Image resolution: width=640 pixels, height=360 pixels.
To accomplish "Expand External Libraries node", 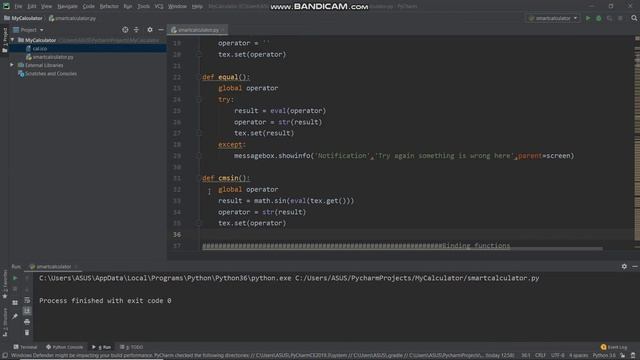I will tap(12, 65).
